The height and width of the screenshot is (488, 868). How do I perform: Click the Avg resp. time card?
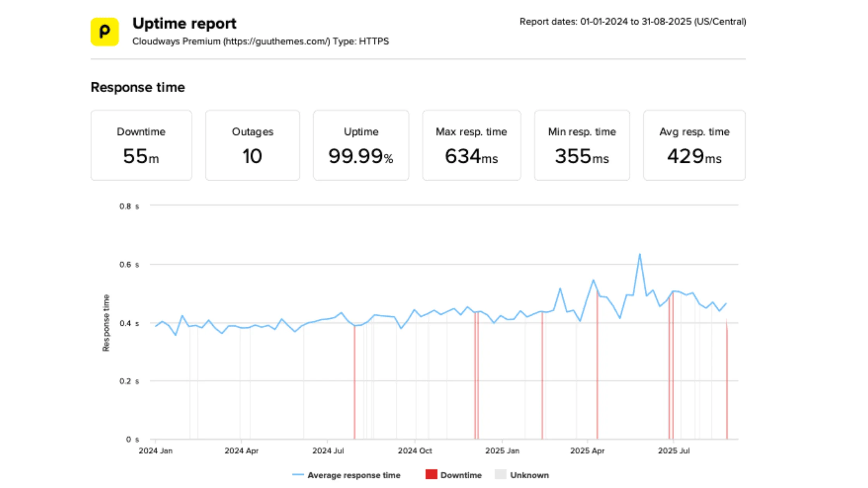coord(694,145)
